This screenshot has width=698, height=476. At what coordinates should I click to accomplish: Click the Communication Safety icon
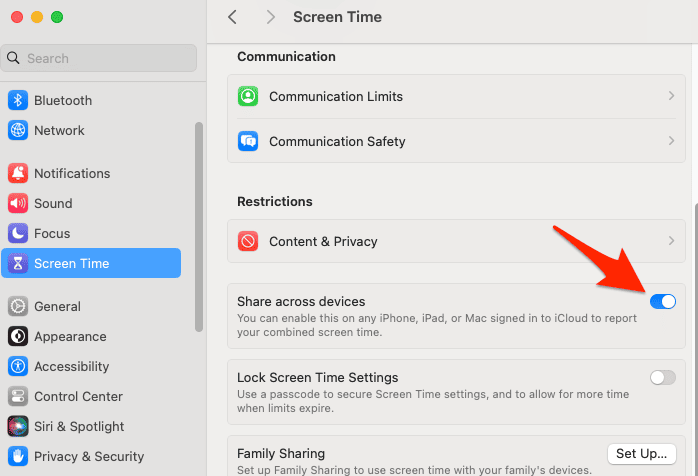pyautogui.click(x=248, y=141)
